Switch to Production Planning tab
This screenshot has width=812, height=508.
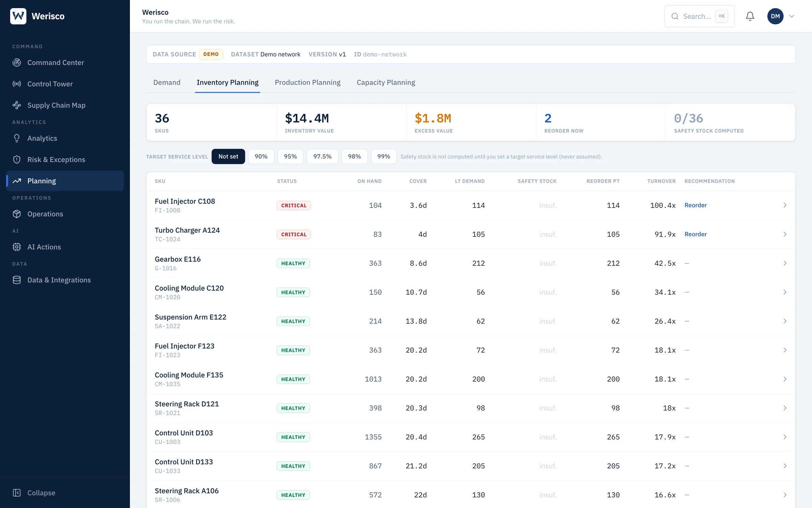click(308, 82)
